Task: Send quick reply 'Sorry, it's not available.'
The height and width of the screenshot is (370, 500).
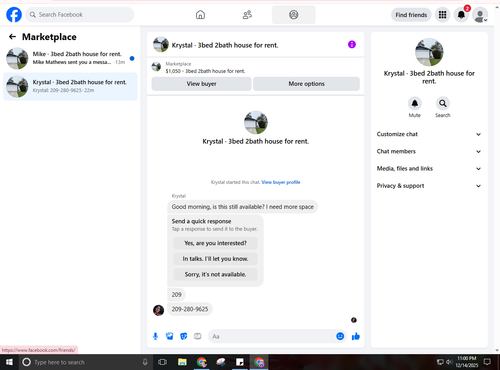Action: click(215, 274)
